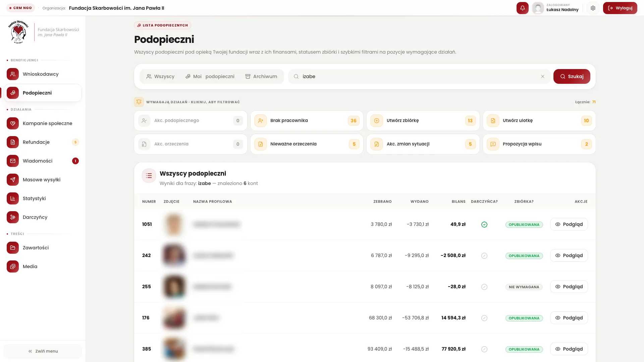Image resolution: width=644 pixels, height=362 pixels.
Task: Click the Szukaj search button
Action: point(572,76)
